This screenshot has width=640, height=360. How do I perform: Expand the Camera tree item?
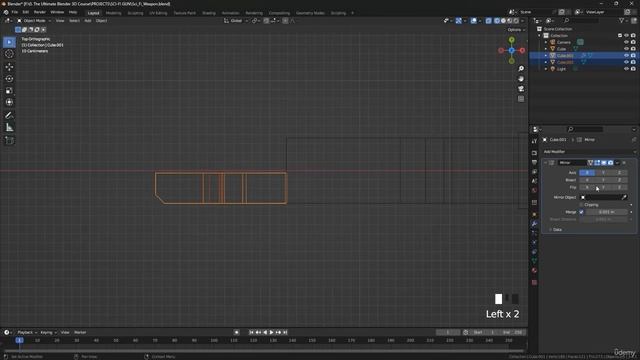546,42
